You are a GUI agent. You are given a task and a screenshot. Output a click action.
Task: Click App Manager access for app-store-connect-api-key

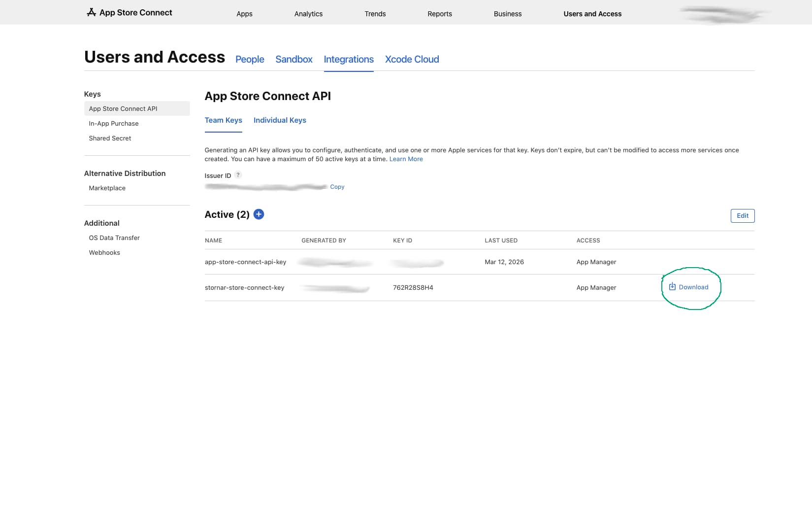tap(596, 262)
